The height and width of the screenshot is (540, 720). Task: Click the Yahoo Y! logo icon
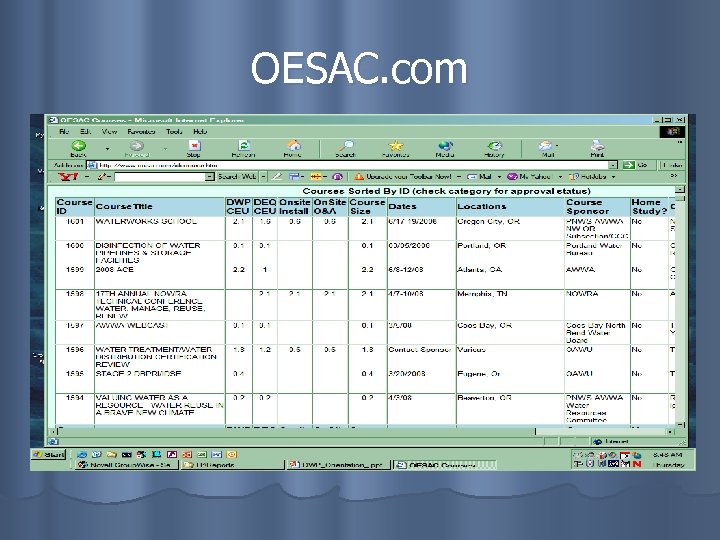tap(68, 177)
